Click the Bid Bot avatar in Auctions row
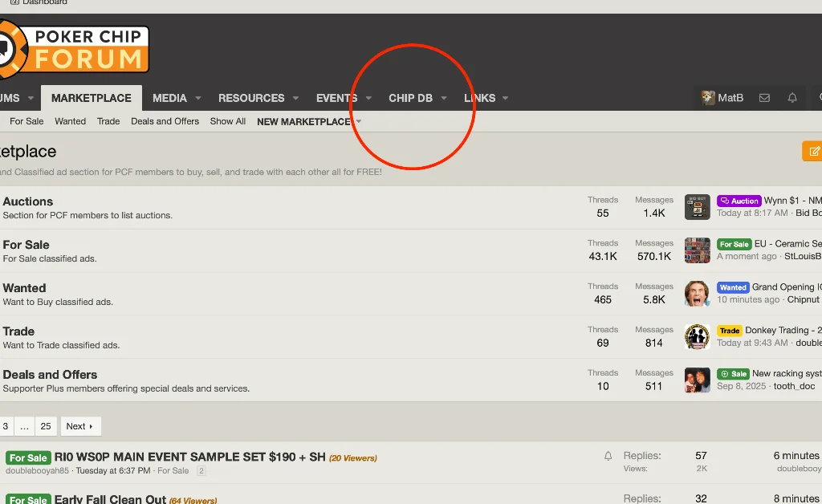The image size is (822, 504). [697, 207]
